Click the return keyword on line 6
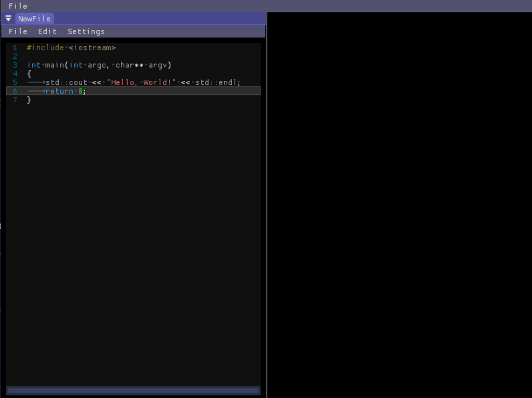 [x=59, y=91]
